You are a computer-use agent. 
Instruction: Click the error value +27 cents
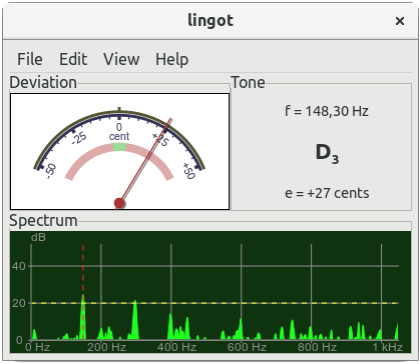pyautogui.click(x=327, y=193)
